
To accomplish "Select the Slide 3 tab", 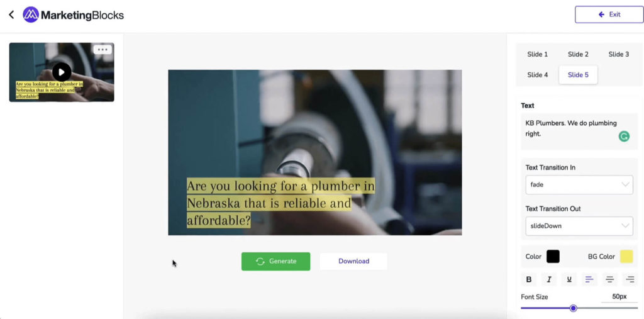I will point(619,54).
